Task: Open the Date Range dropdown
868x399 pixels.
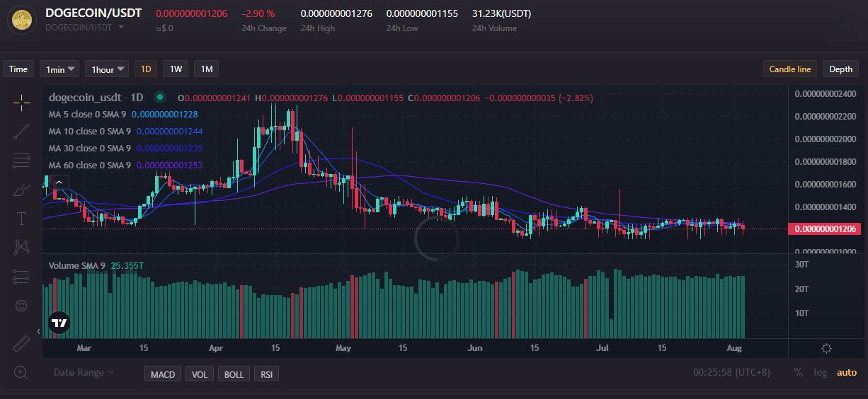Action: pyautogui.click(x=84, y=373)
